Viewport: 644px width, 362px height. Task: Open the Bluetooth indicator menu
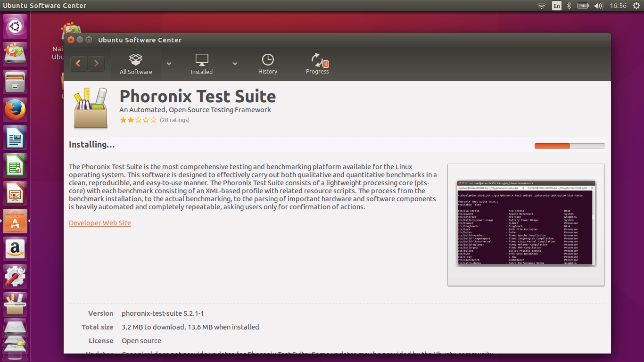coord(569,6)
